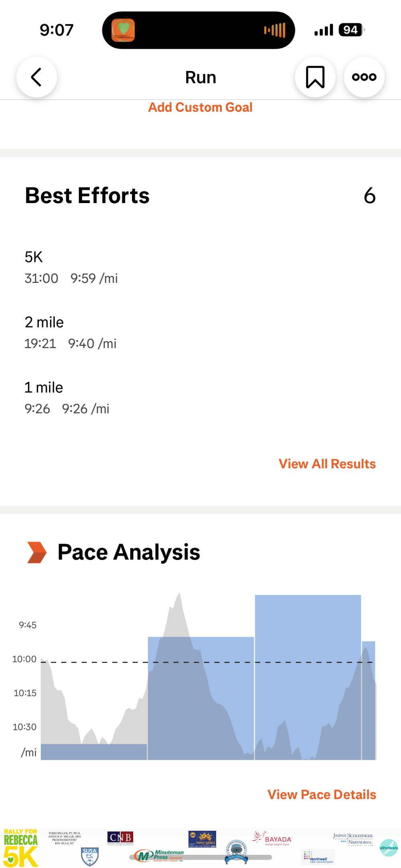Open the three-dot more options menu
This screenshot has height=868, width=401.
pos(364,77)
